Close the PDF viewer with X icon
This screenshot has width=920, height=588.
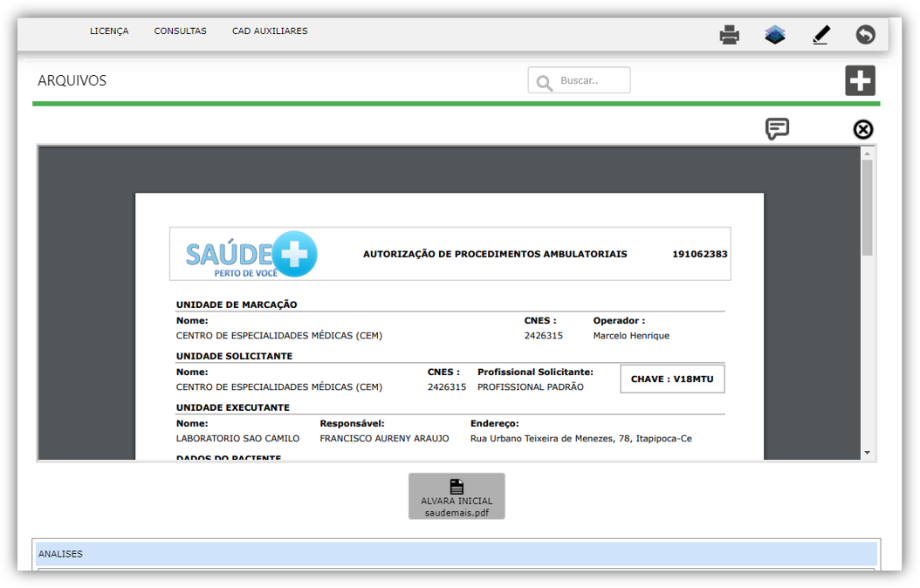[862, 130]
